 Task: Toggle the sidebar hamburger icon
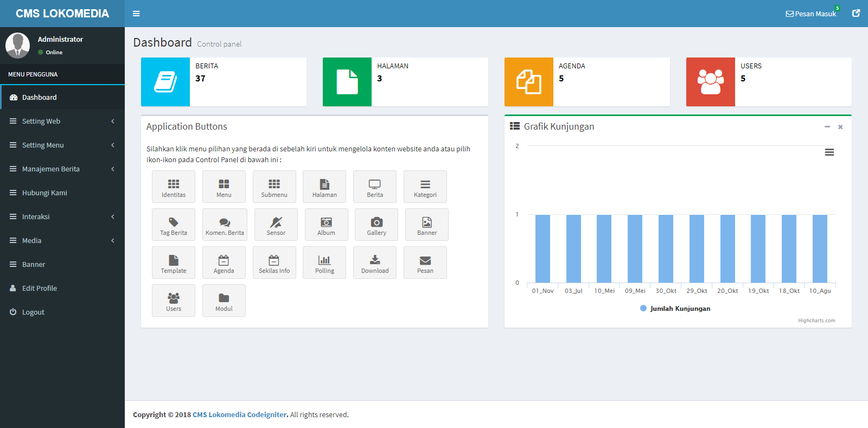tap(136, 14)
